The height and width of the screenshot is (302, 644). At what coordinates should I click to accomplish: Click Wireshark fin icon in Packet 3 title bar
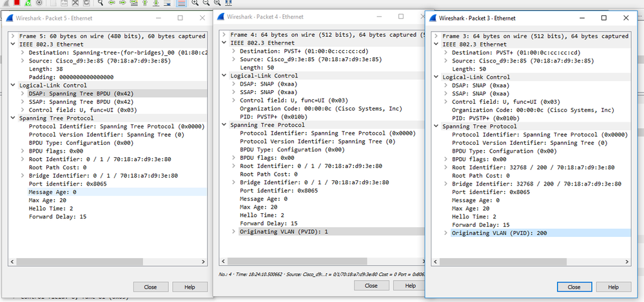pyautogui.click(x=433, y=18)
